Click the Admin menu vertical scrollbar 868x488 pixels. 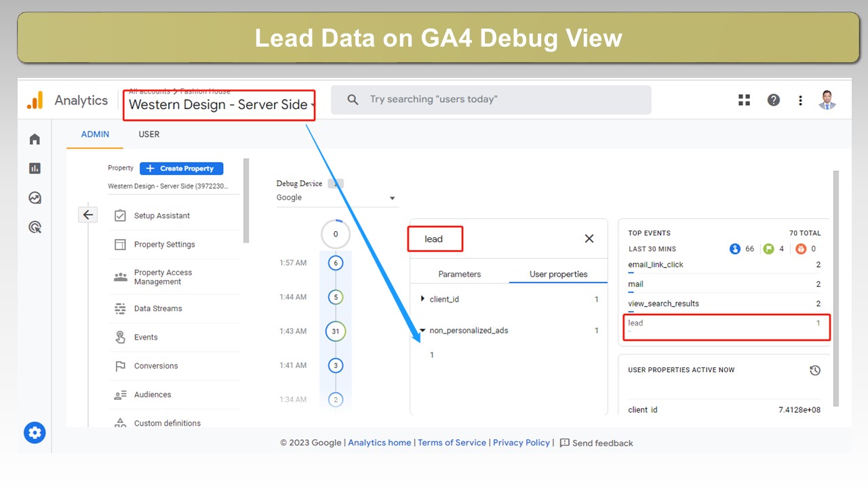[246, 201]
